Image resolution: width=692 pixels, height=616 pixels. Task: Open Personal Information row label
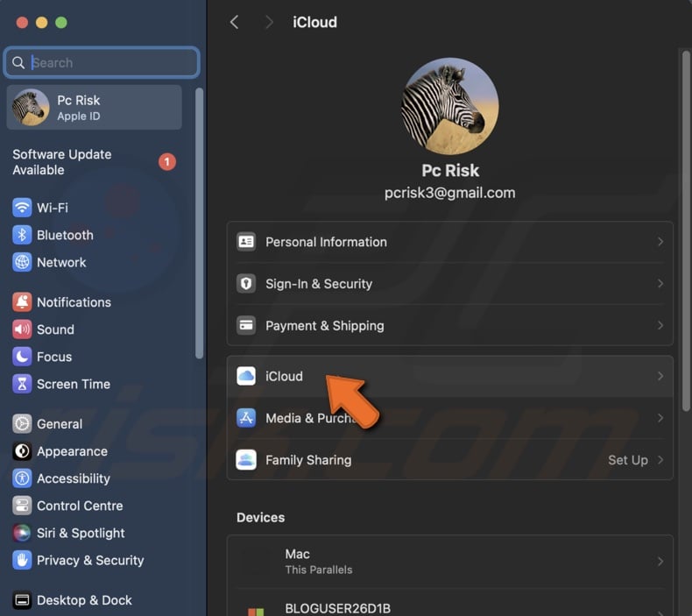tap(326, 242)
